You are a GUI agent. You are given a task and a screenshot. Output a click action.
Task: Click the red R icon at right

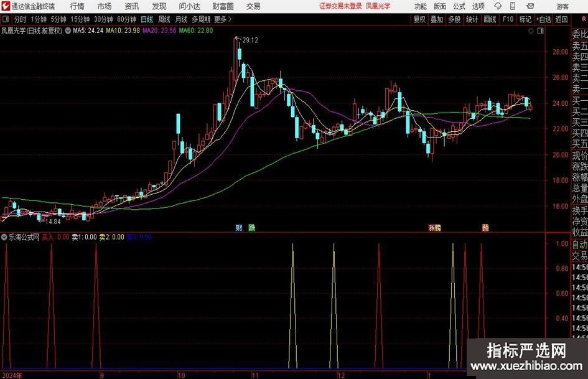tap(584, 19)
